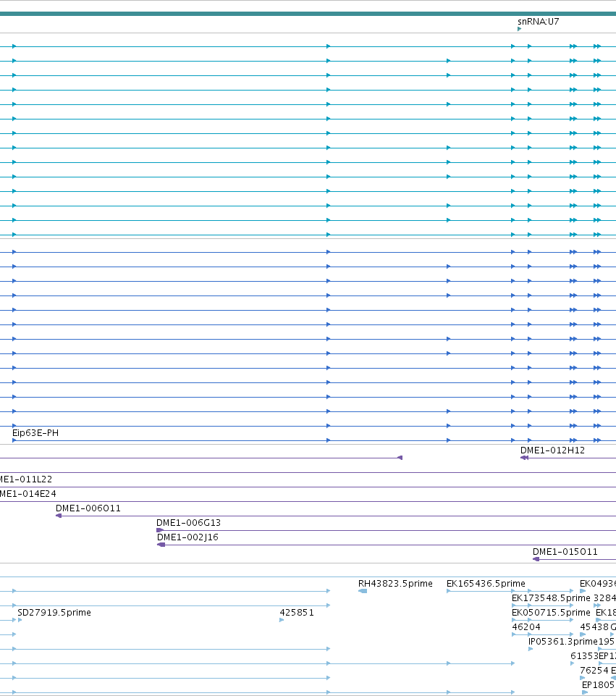
Task: Select the DME1-006O11 clone label
Action: (x=88, y=508)
